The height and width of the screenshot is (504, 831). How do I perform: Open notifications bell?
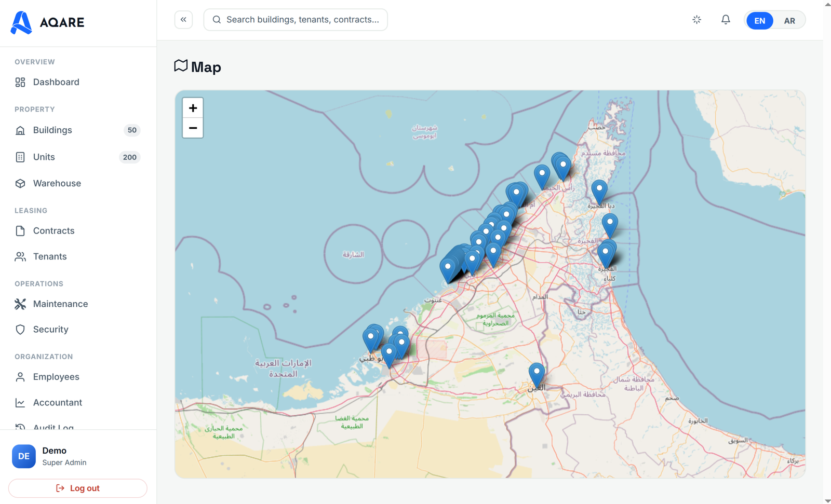coord(726,20)
